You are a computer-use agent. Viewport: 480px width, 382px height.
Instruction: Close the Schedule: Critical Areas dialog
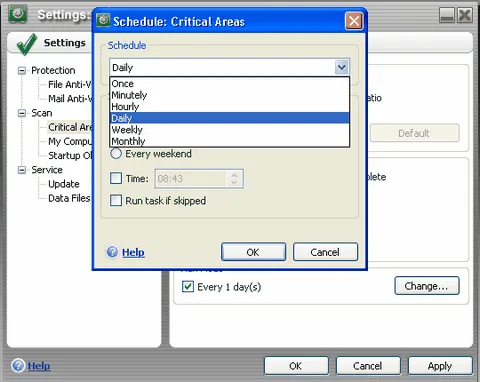[x=354, y=21]
